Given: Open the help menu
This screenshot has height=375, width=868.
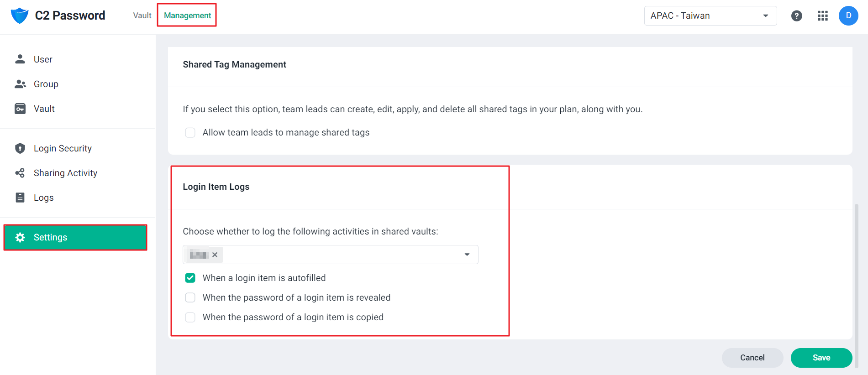Looking at the screenshot, I should tap(797, 16).
